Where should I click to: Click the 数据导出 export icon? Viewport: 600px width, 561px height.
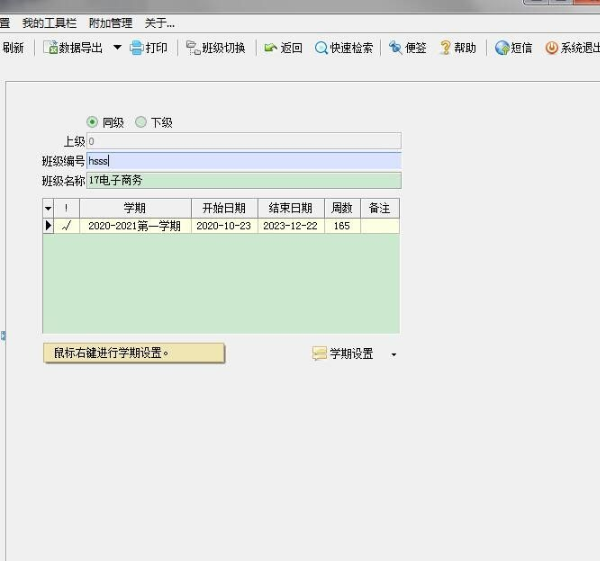50,48
